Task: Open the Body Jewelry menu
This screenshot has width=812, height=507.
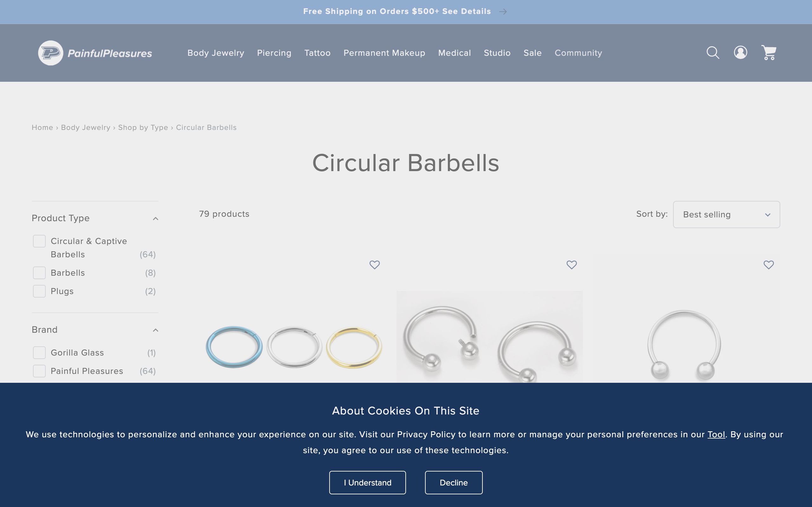Action: pyautogui.click(x=215, y=53)
